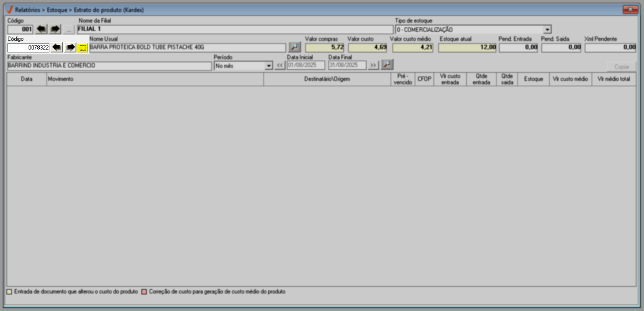Click the Copiar button

coord(621,67)
